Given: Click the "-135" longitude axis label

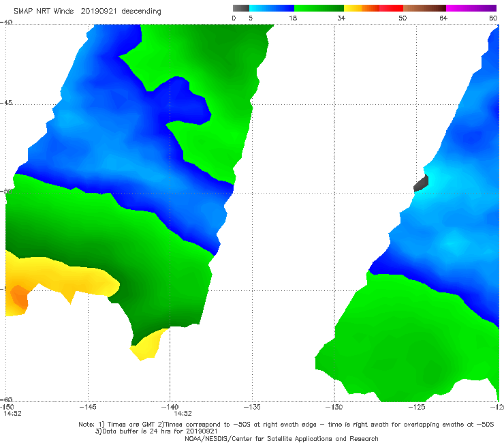Looking at the screenshot, I should [x=252, y=407].
